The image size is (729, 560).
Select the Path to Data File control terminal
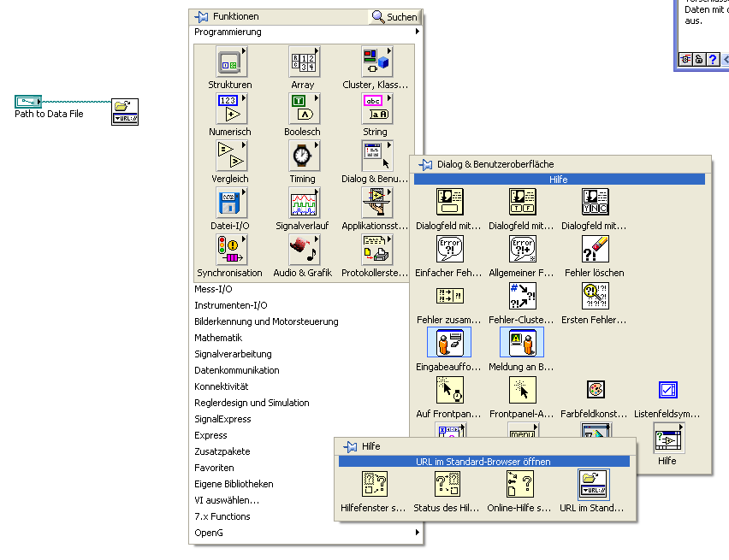(x=28, y=101)
